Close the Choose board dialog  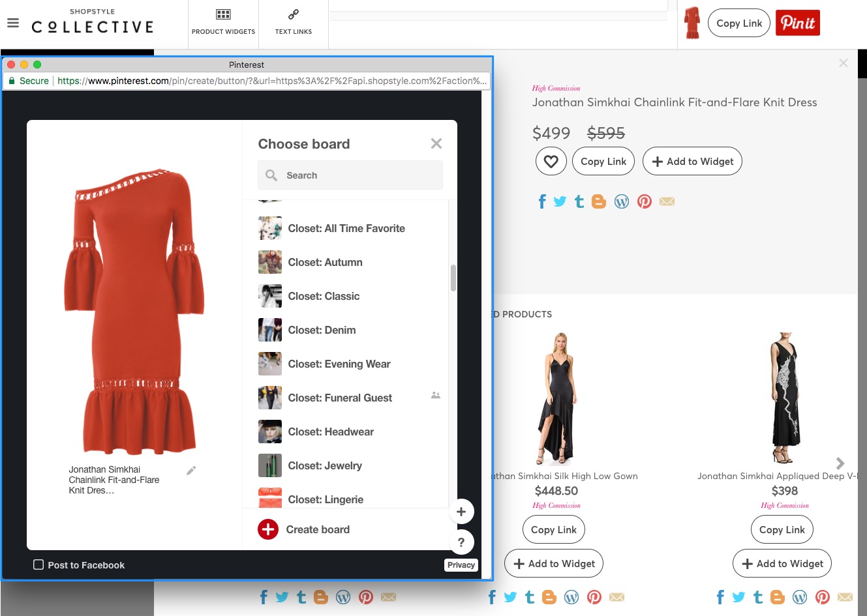436,143
